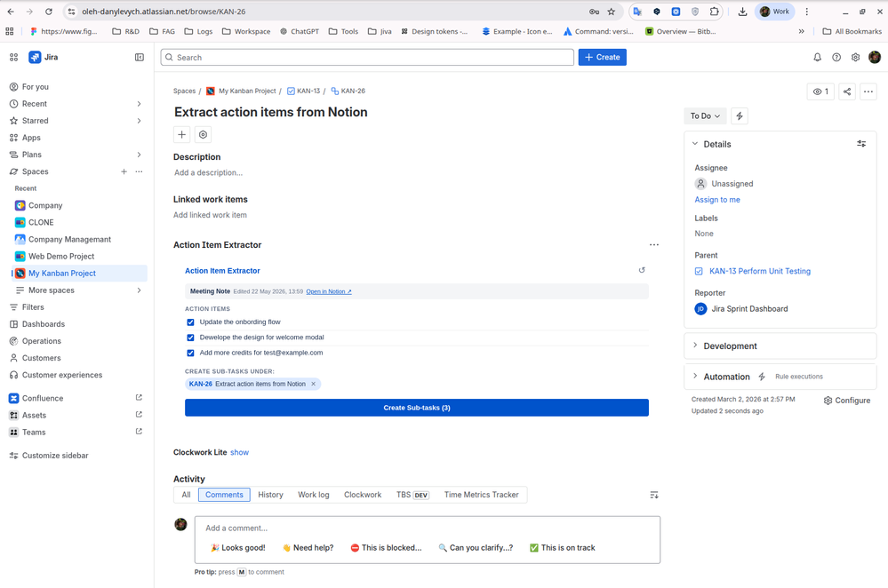Open the help question mark icon

[x=836, y=57]
